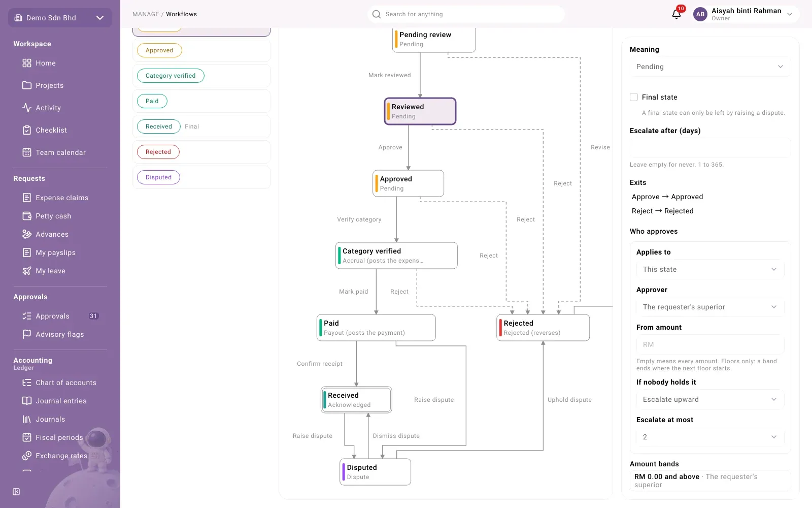Click the Fiscal periods calendar icon

[x=27, y=437]
